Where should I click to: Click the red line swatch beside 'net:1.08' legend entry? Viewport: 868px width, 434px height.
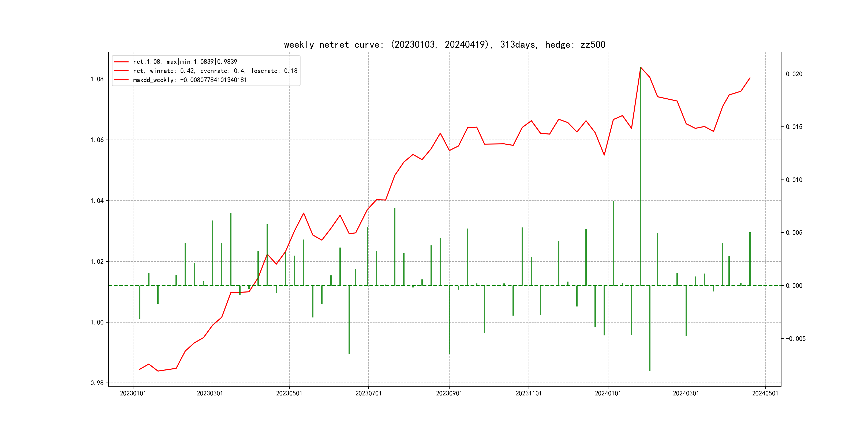121,62
